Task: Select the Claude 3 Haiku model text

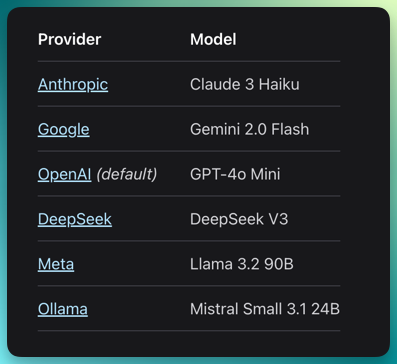Action: (x=245, y=85)
